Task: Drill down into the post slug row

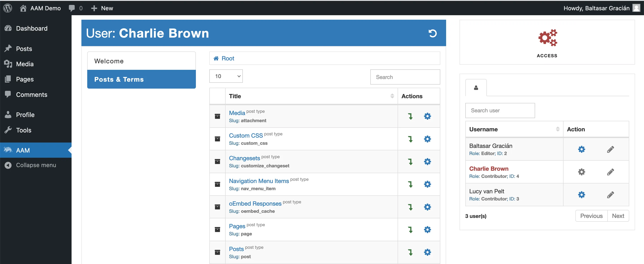Action: (x=410, y=252)
